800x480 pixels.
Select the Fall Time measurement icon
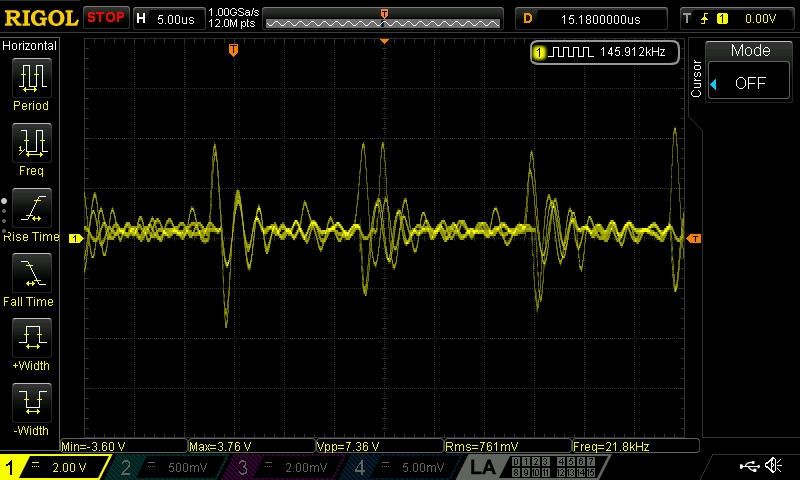[x=32, y=273]
